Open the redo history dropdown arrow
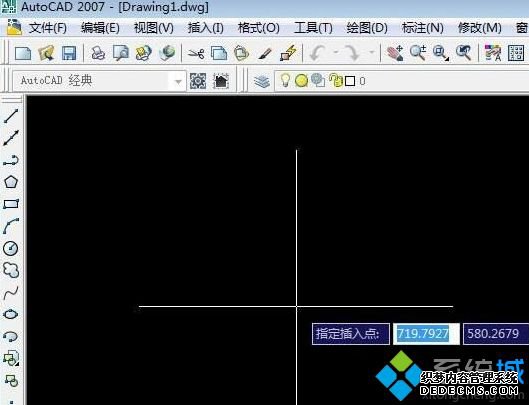The width and height of the screenshot is (529, 405). click(x=372, y=53)
